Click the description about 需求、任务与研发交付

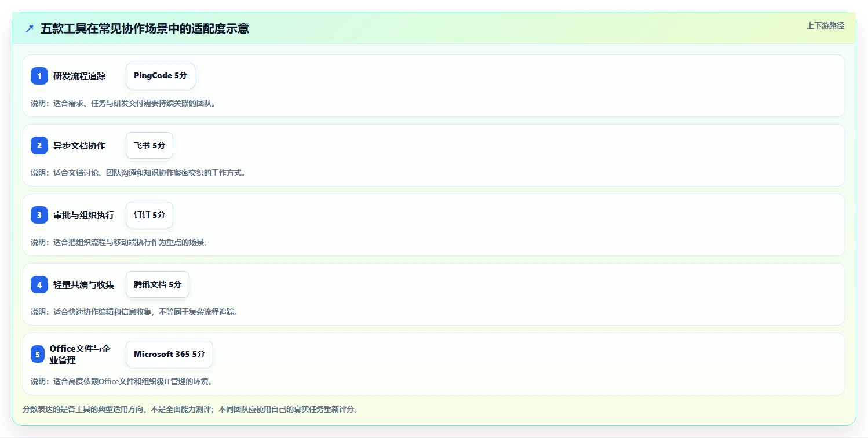[123, 103]
